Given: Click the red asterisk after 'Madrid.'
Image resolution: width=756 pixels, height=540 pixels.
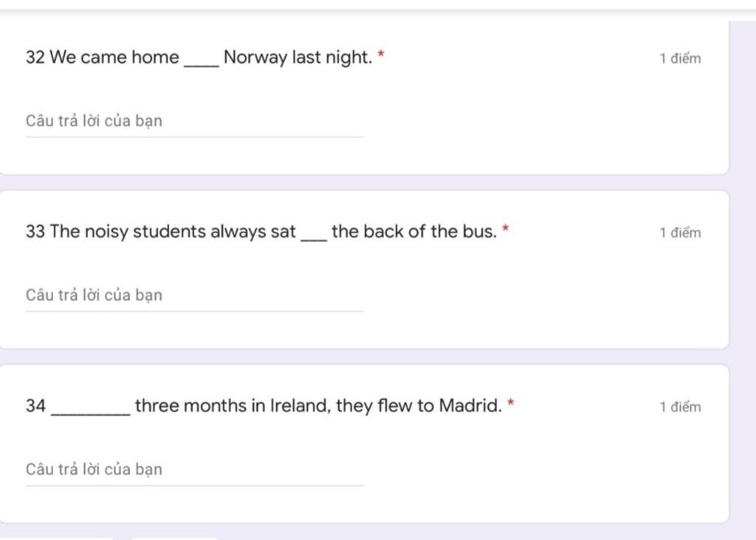Looking at the screenshot, I should tap(511, 402).
